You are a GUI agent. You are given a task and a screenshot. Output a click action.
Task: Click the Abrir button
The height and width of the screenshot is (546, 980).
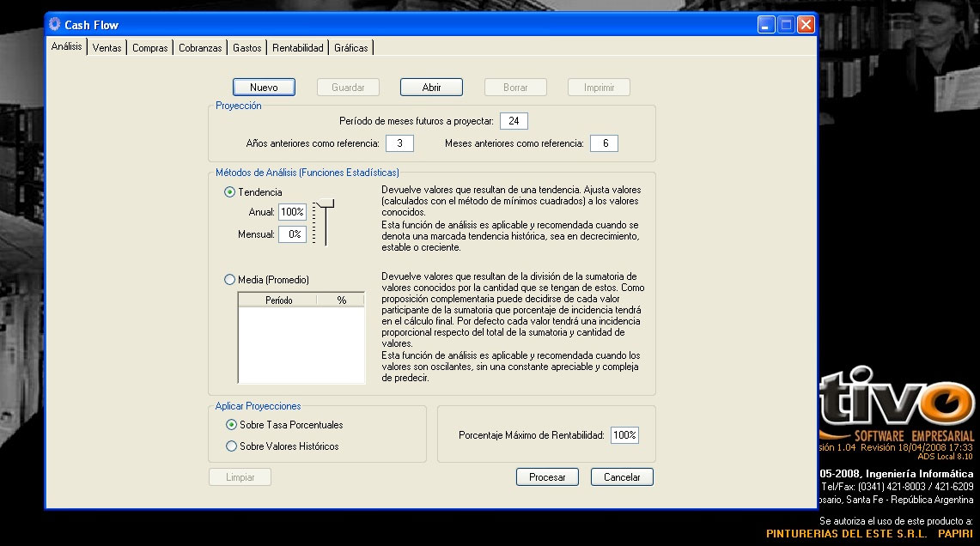431,88
